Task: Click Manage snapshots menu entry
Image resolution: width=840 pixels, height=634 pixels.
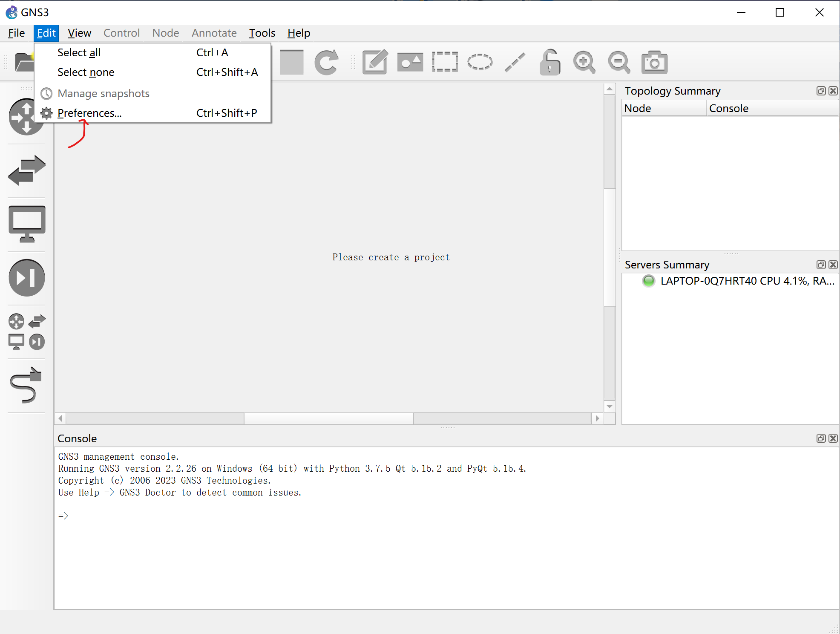Action: pos(152,93)
